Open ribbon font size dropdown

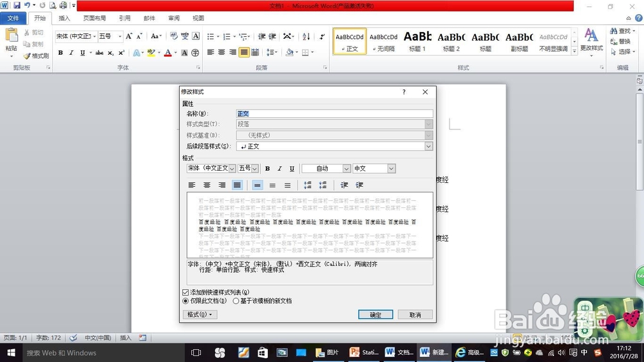[x=120, y=36]
